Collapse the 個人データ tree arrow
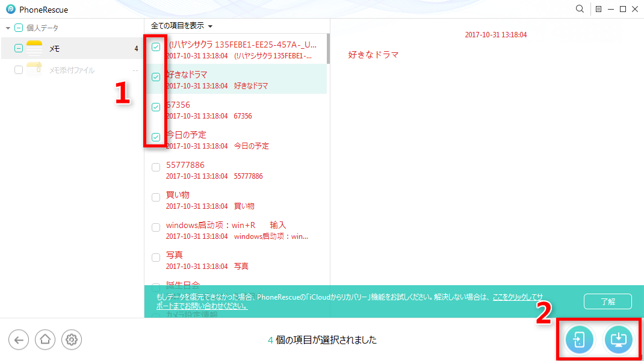 [8, 28]
